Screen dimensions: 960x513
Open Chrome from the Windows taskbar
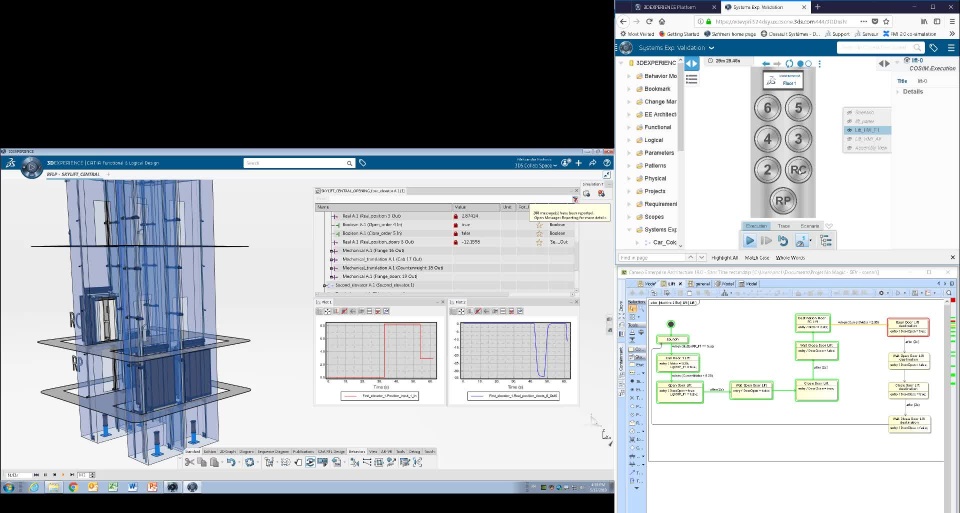tap(73, 487)
